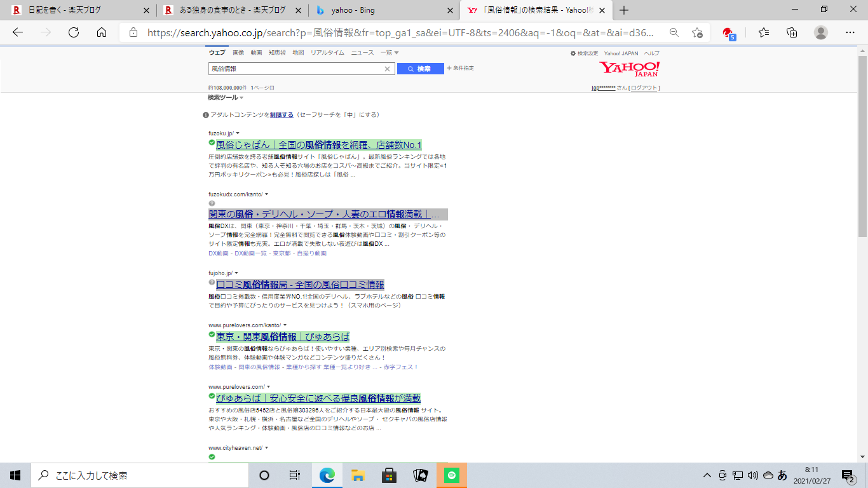Open File Explorer from taskbar

coord(358,475)
